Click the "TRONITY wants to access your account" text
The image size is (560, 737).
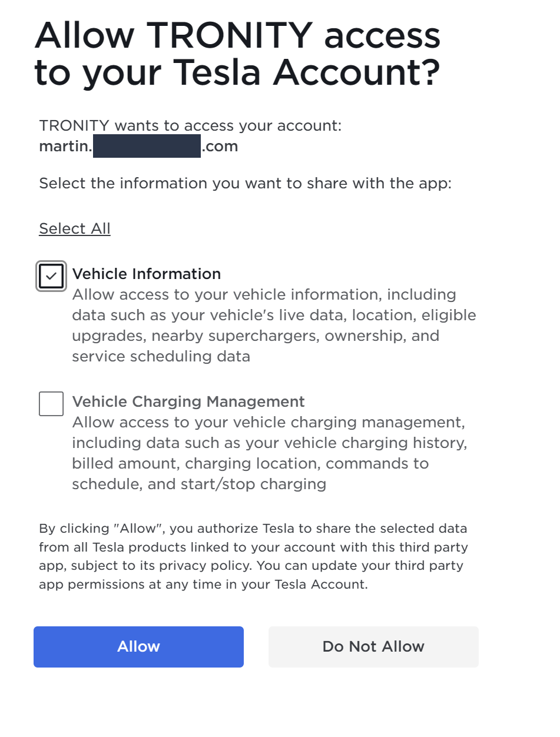click(x=190, y=125)
